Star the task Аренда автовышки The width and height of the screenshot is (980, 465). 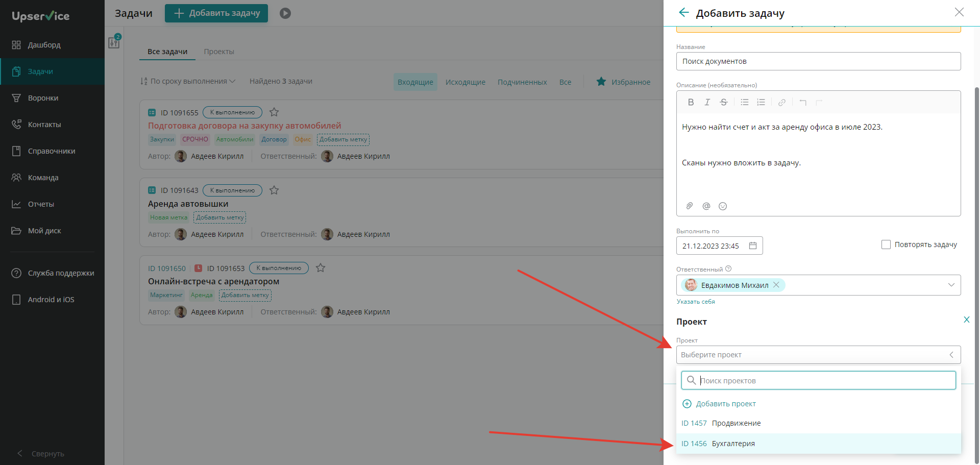click(x=274, y=190)
